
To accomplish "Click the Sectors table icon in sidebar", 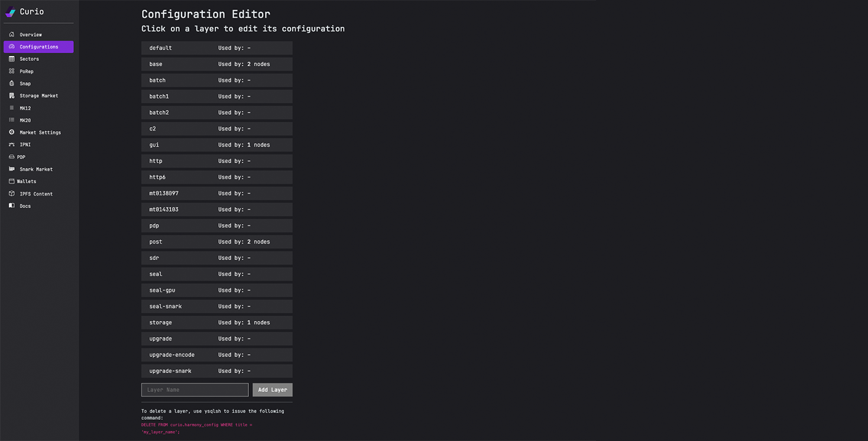I will click(x=11, y=59).
